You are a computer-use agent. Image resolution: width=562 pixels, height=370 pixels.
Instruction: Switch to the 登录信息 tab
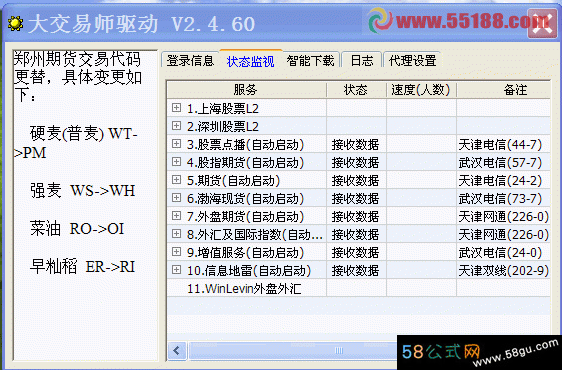190,60
